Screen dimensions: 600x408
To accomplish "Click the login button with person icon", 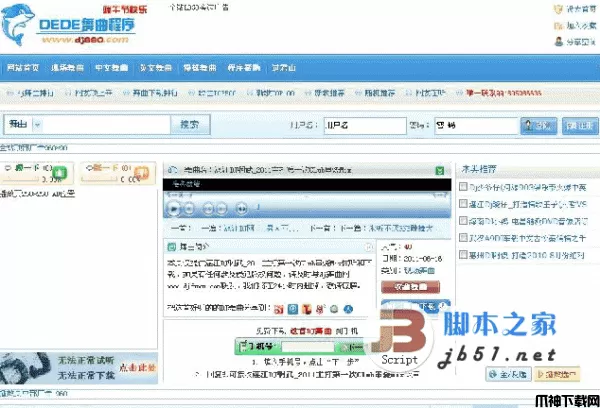I will 538,126.
